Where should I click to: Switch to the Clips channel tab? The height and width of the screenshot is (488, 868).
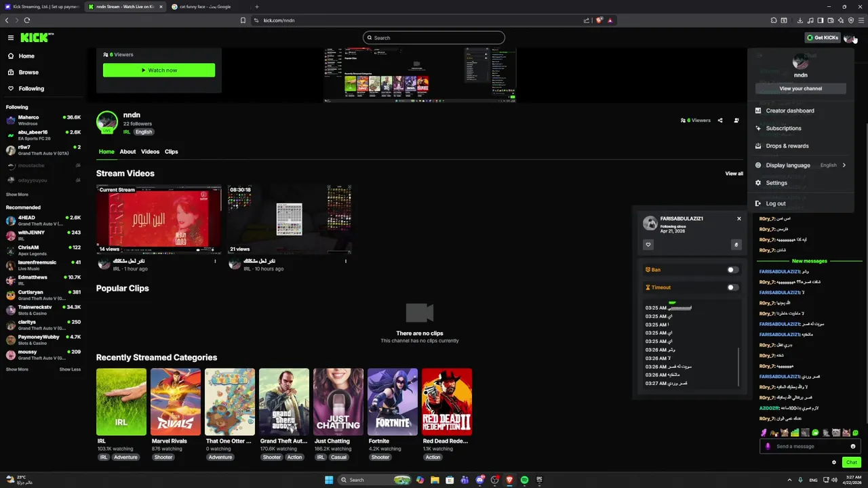(x=171, y=152)
